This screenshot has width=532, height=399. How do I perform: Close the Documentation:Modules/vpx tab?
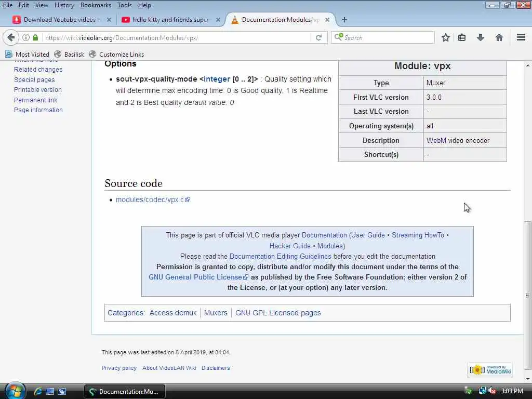tap(327, 20)
